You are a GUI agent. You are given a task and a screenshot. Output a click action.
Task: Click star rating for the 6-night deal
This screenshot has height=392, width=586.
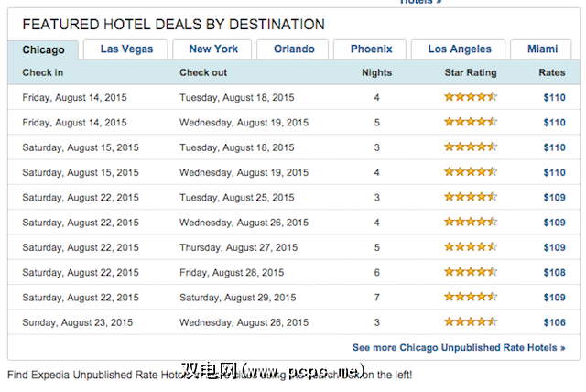470,272
